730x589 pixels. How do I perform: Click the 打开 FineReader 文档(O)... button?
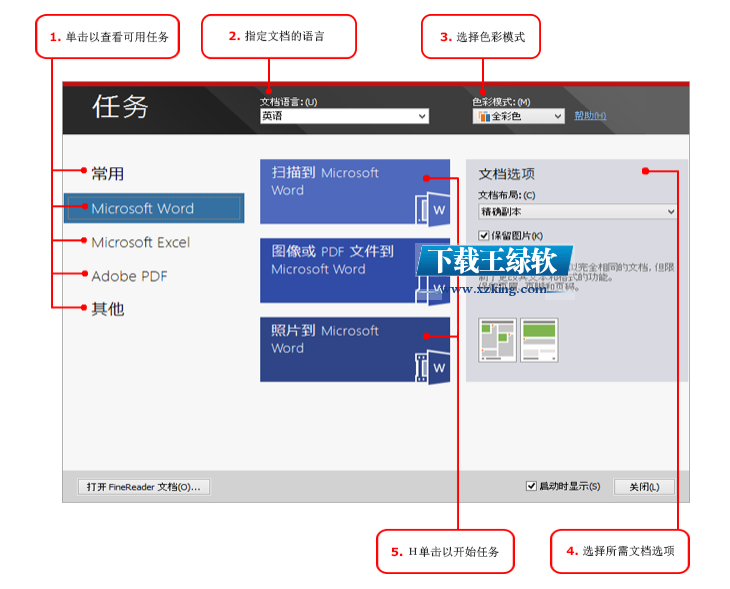click(x=143, y=487)
